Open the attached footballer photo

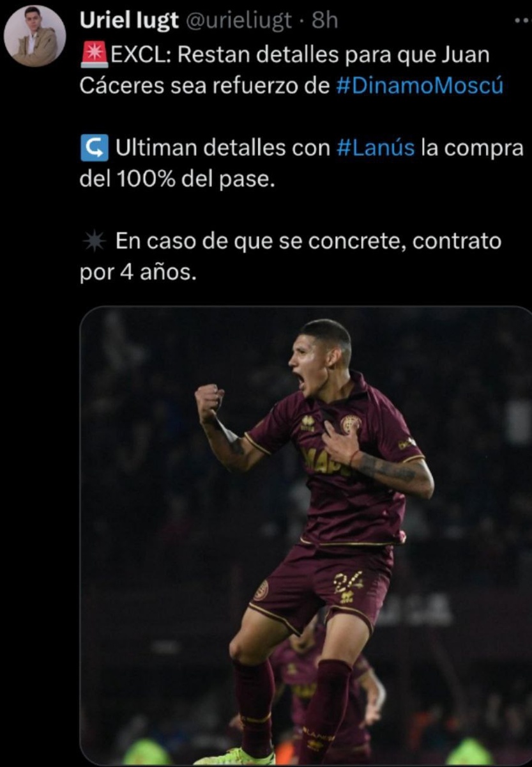[306, 535]
